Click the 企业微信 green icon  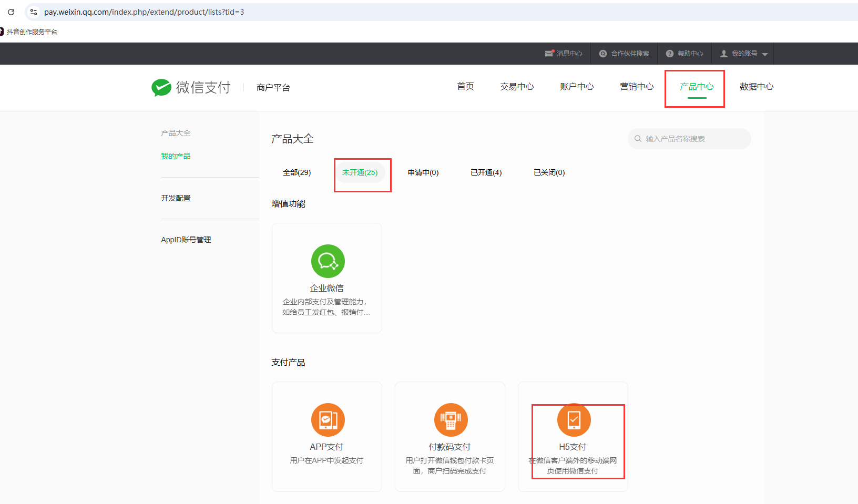(x=328, y=261)
